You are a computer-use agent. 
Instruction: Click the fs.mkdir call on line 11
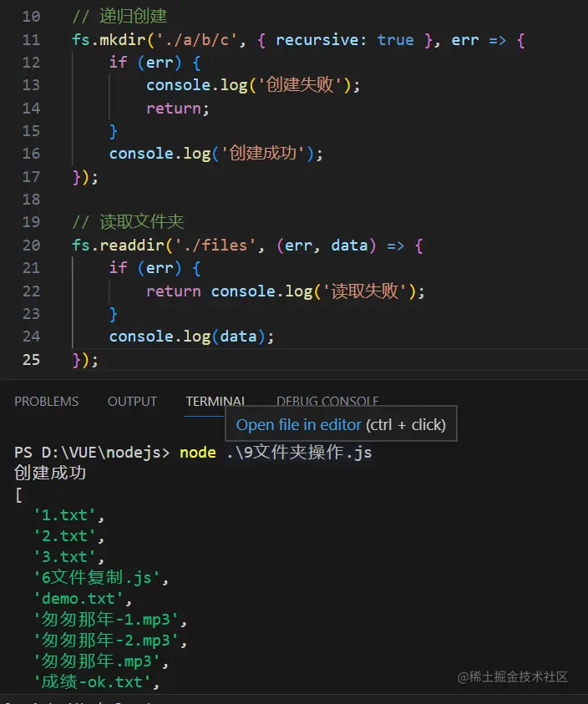click(109, 40)
